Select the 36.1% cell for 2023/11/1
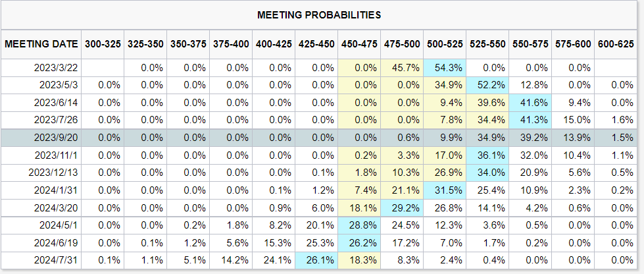644x274 pixels. pos(487,155)
